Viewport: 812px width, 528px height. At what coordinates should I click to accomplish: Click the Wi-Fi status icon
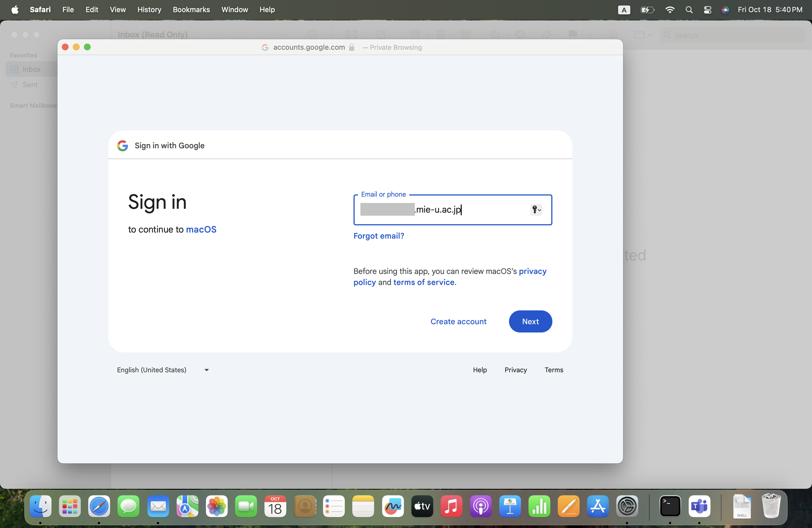coord(670,10)
